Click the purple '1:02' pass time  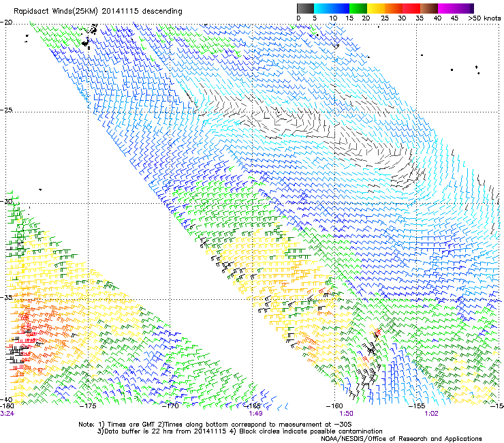[431, 414]
